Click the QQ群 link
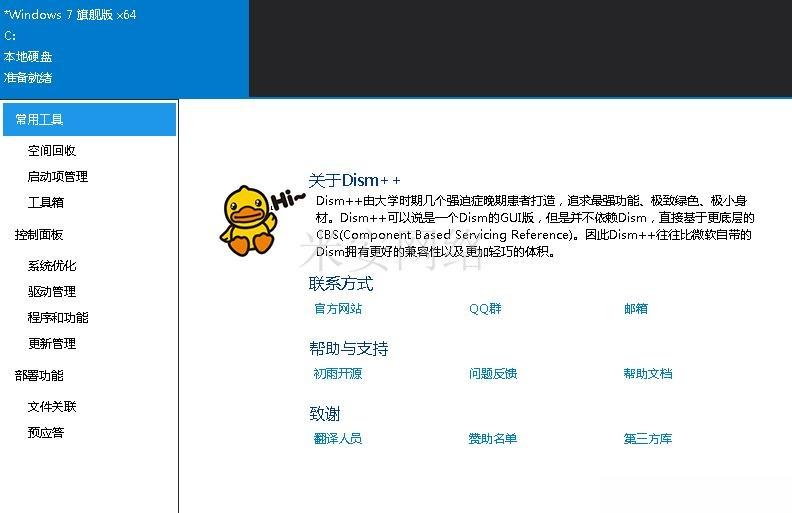This screenshot has height=513, width=792. coord(485,309)
